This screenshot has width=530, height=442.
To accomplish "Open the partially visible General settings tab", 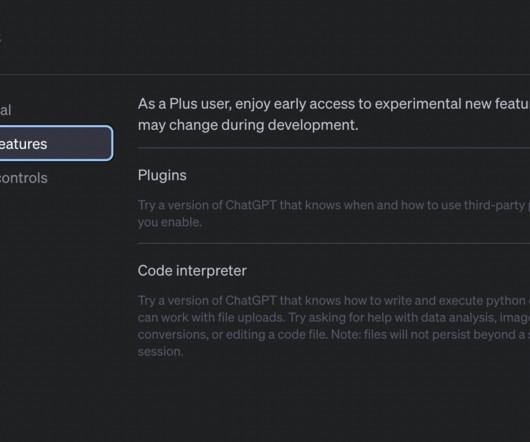I will 6,110.
